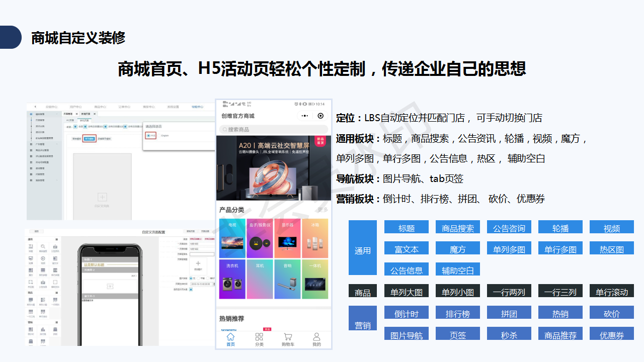
Task: Select the video play component icon
Action: [x=43, y=258]
